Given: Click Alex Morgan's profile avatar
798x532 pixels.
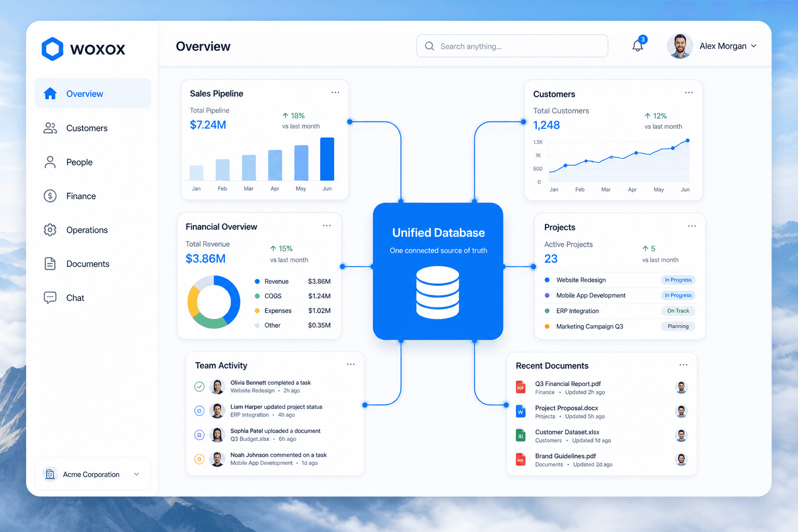Looking at the screenshot, I should (680, 46).
